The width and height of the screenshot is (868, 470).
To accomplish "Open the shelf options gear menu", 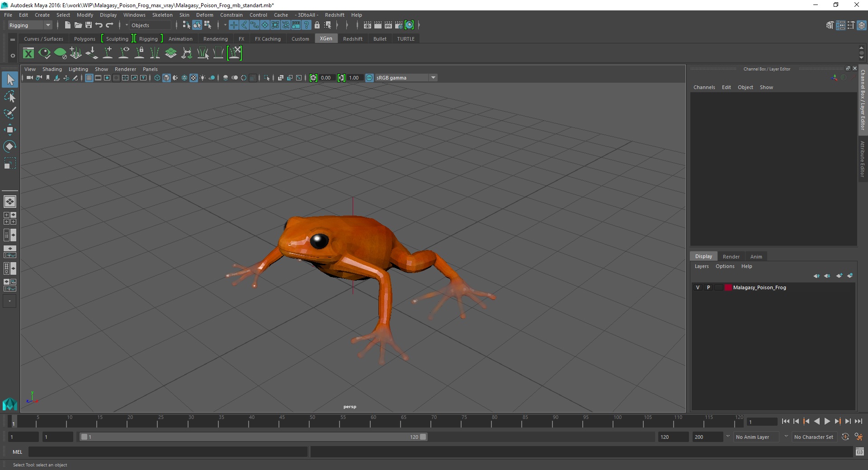I will pos(13,56).
